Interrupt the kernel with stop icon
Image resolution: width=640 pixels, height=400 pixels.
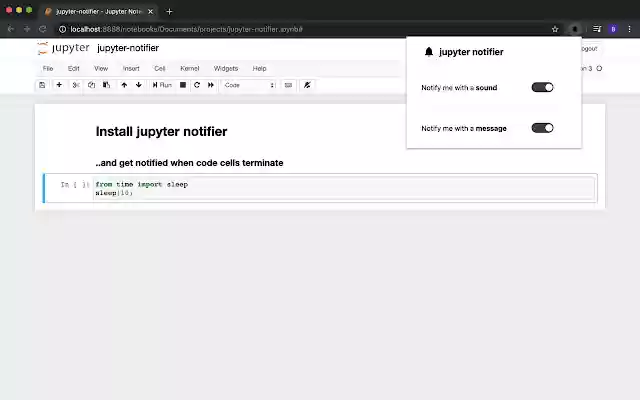click(x=183, y=85)
